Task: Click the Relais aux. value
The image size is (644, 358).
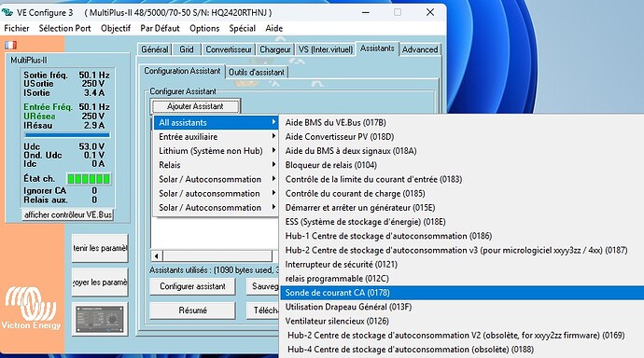Action: point(94,200)
